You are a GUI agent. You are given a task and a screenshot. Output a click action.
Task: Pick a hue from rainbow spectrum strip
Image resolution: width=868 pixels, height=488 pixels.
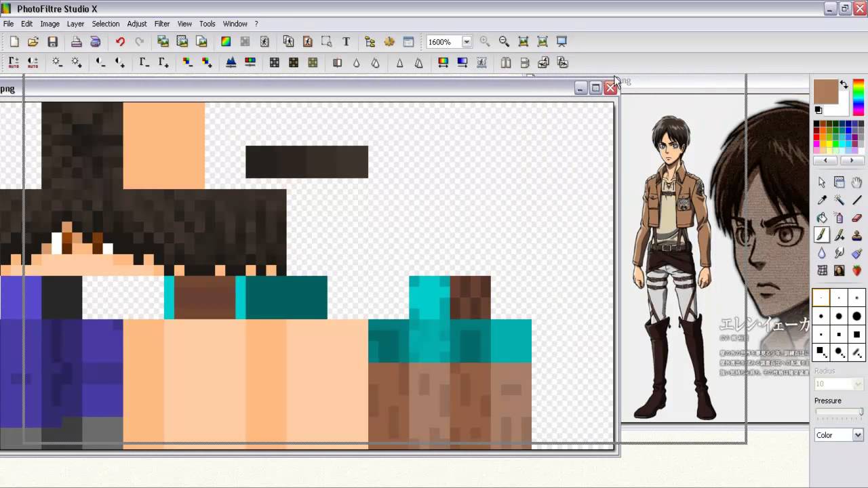pos(859,98)
